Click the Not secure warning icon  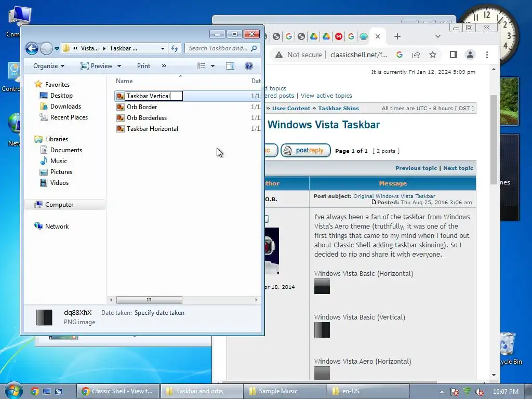[x=279, y=55]
